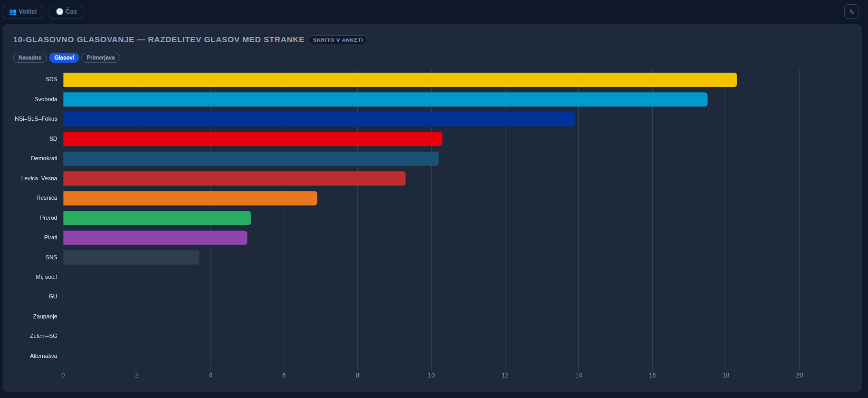Click the Demokrati axis label
The image size is (868, 398).
[44, 159]
